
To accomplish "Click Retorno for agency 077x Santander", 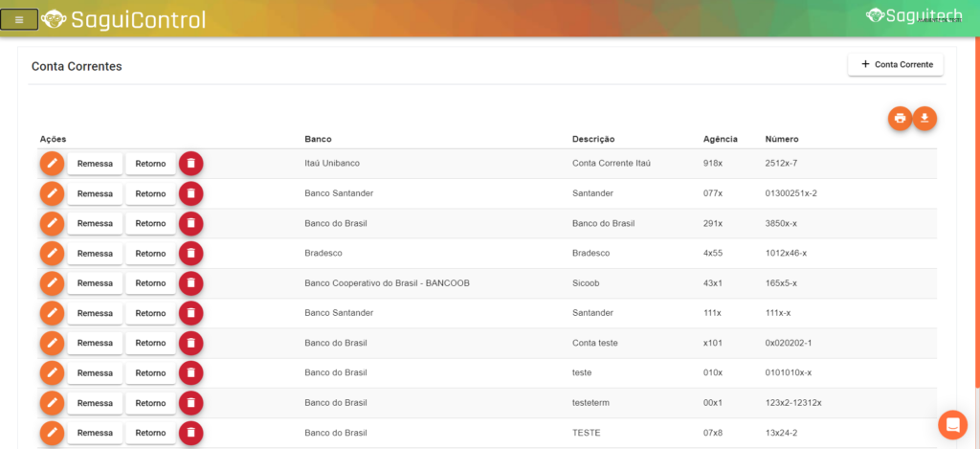I will (150, 193).
